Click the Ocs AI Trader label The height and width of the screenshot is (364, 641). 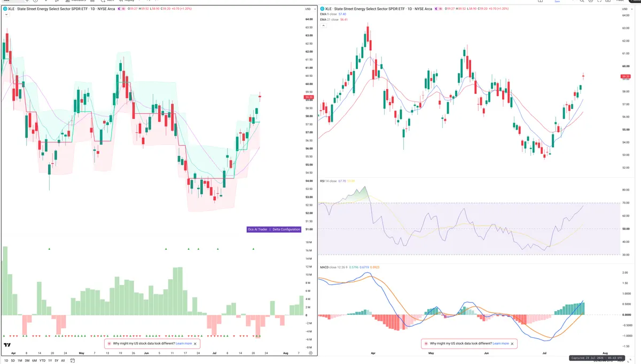click(257, 230)
